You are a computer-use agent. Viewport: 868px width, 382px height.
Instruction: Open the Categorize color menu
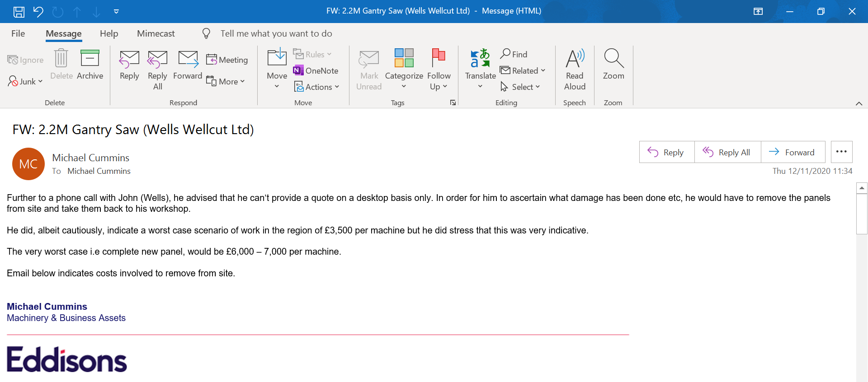(x=404, y=69)
